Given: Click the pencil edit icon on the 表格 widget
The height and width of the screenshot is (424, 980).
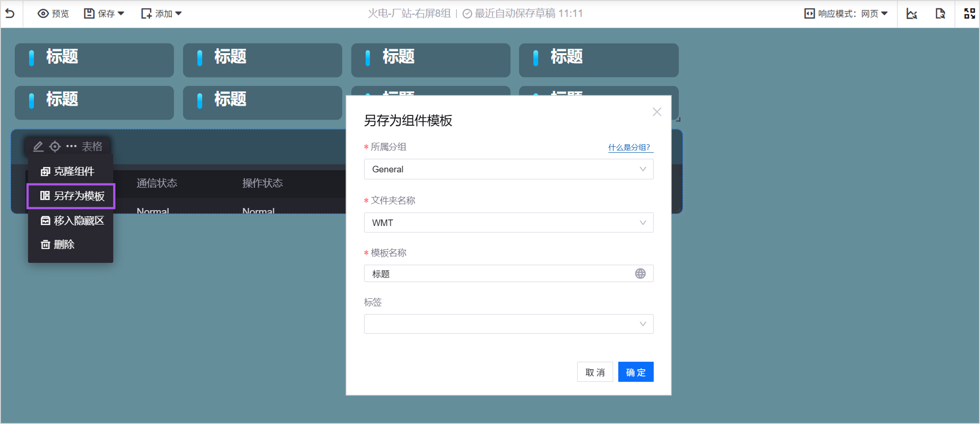Looking at the screenshot, I should click(x=38, y=146).
